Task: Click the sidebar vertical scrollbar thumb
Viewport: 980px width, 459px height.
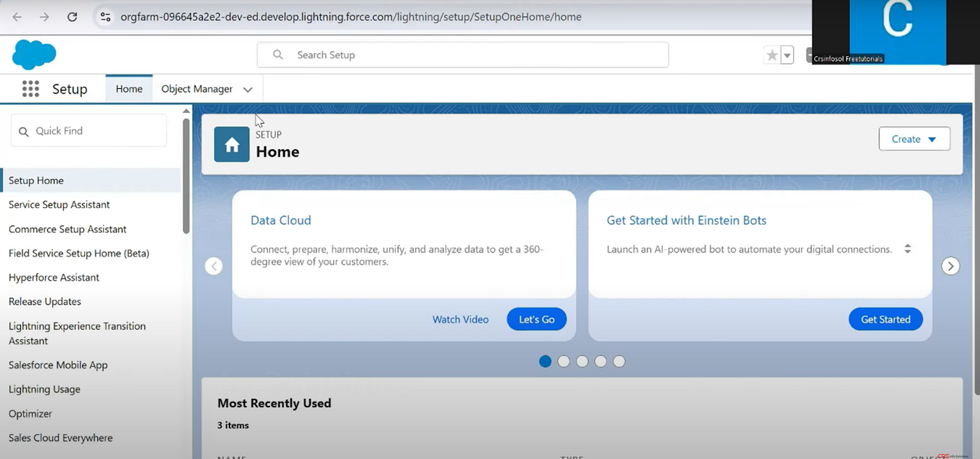Action: tap(186, 176)
